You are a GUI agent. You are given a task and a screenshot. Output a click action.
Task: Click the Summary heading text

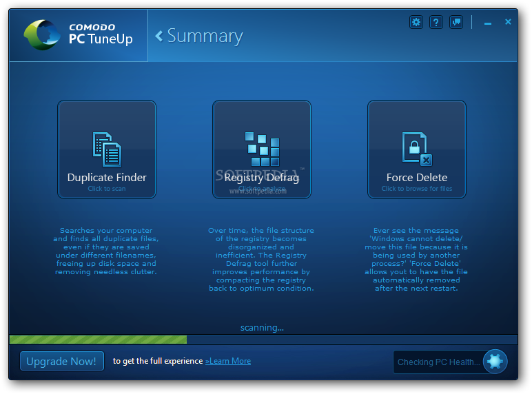(205, 36)
